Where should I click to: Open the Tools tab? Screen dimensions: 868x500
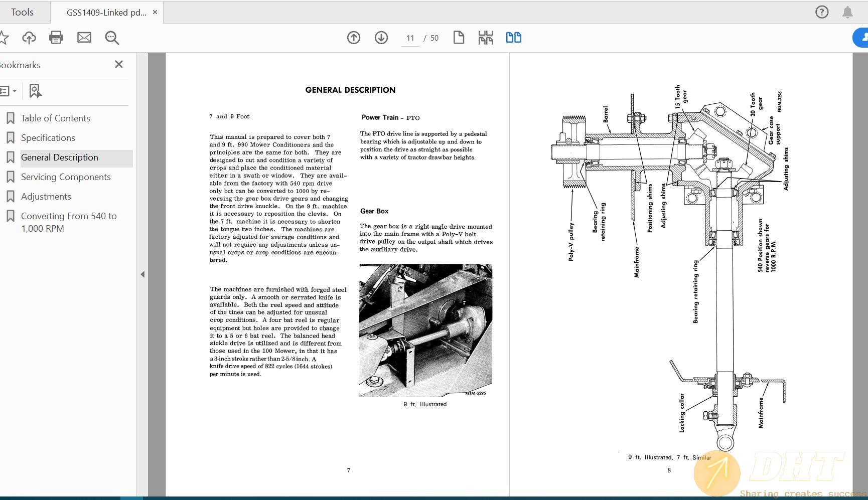(x=23, y=12)
